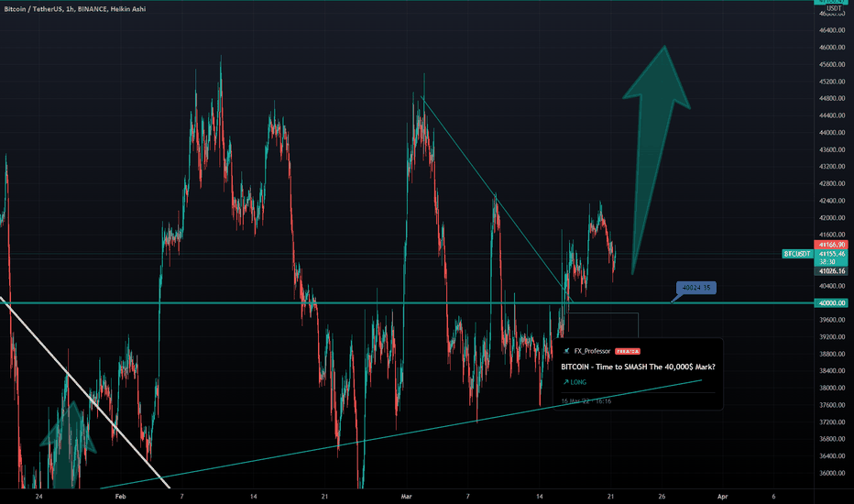Open the FX_Professor author profile name

pyautogui.click(x=592, y=351)
